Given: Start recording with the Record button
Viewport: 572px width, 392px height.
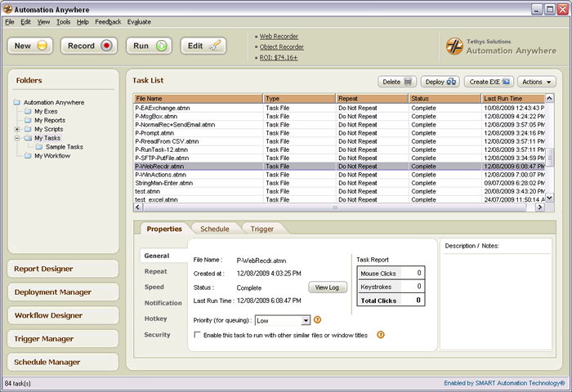Looking at the screenshot, I should pos(89,46).
